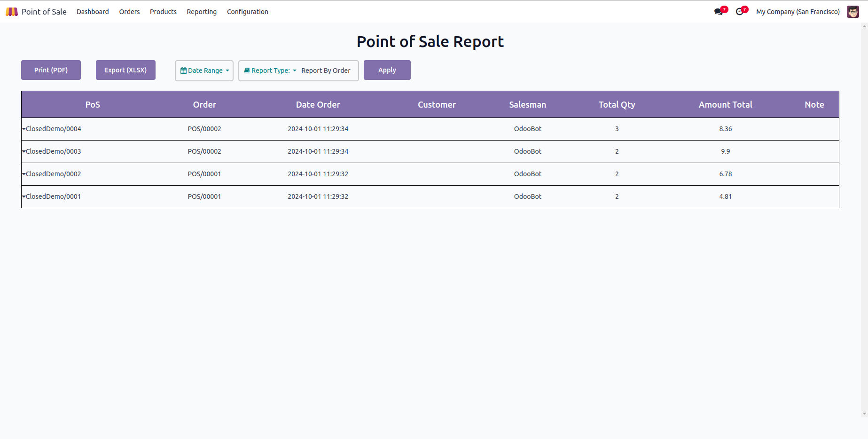Expand the ClosedDemo/0002 row
The height and width of the screenshot is (439, 868).
click(24, 174)
